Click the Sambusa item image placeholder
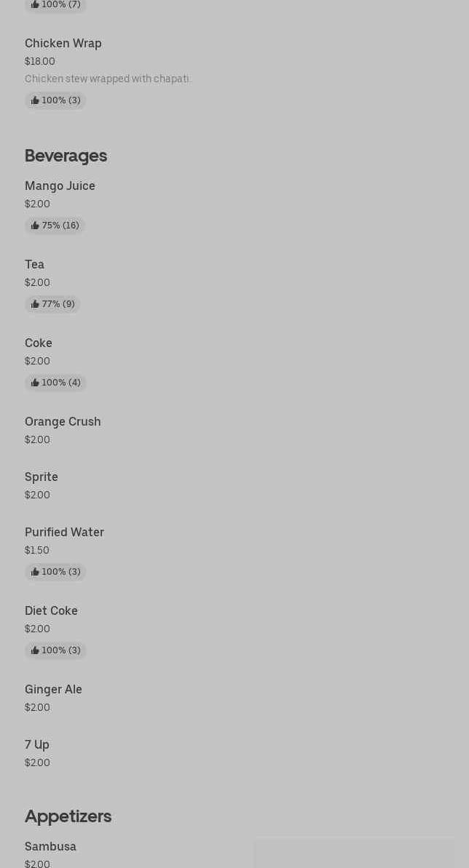This screenshot has height=868, width=469. pyautogui.click(x=354, y=853)
